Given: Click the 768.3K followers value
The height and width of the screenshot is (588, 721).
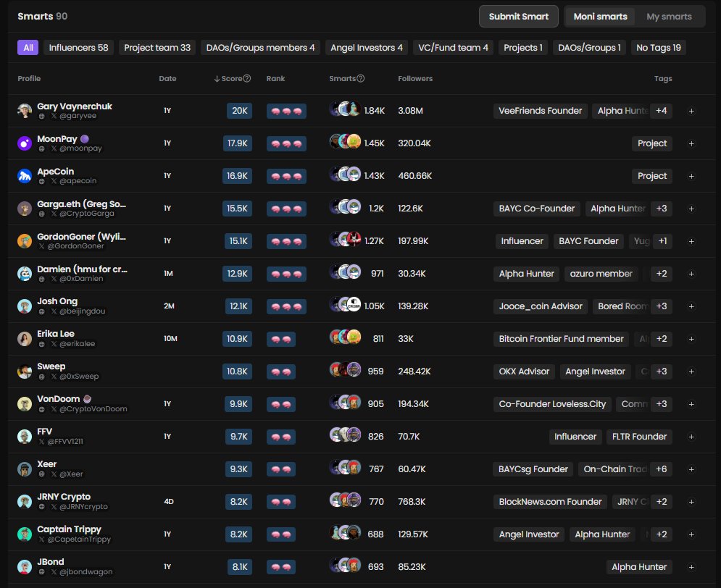Looking at the screenshot, I should click(x=412, y=502).
